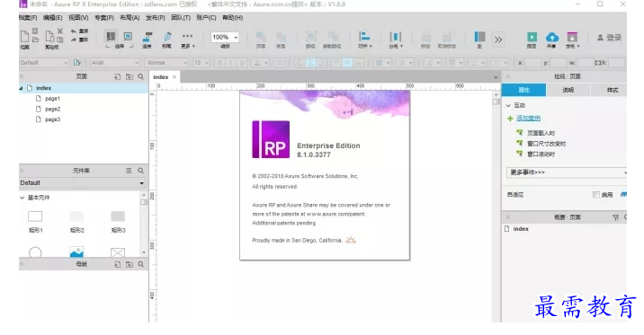Switch to the Notes tab in inspector
This screenshot has height=335, width=644.
(568, 90)
